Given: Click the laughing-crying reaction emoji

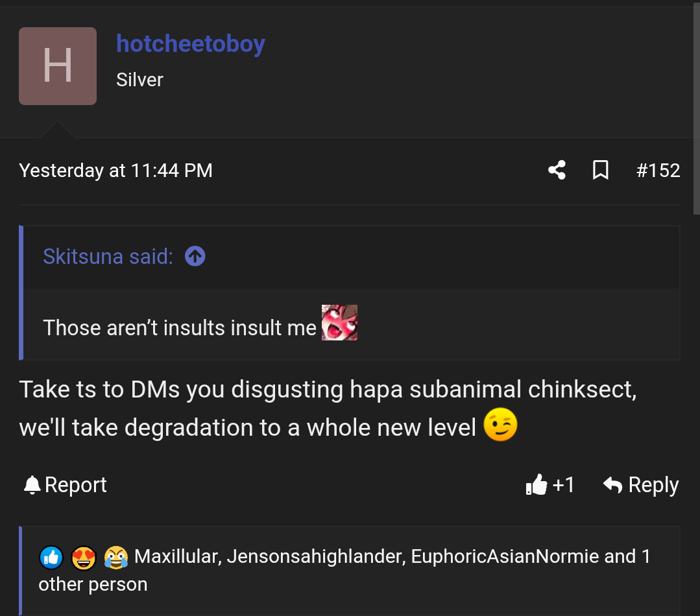Looking at the screenshot, I should [115, 557].
